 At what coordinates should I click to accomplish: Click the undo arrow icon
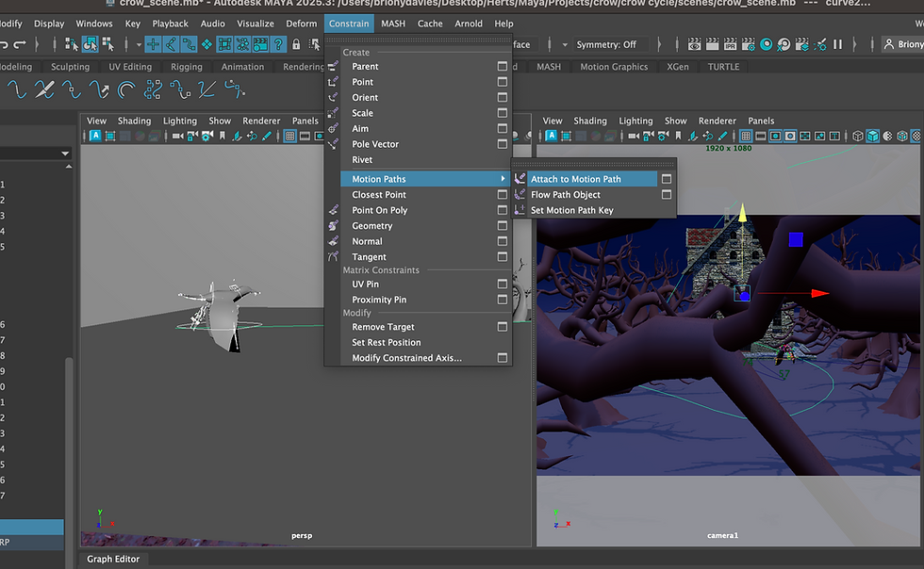point(6,44)
